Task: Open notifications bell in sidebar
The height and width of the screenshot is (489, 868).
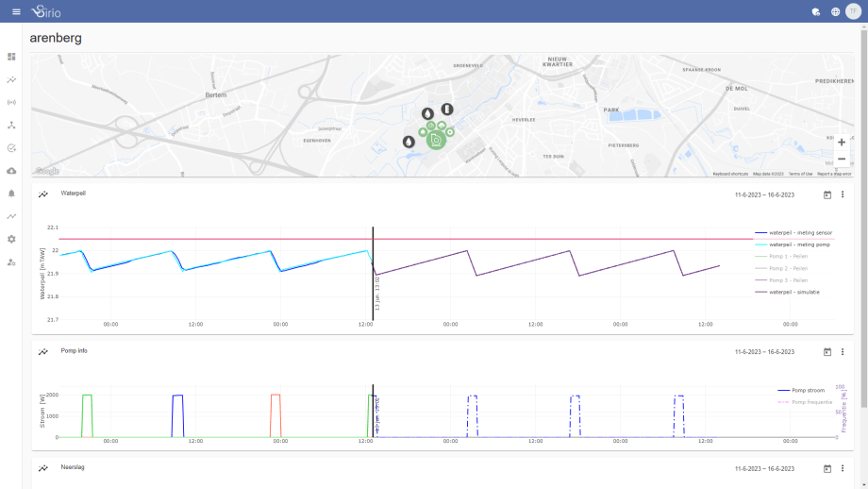Action: pyautogui.click(x=11, y=194)
